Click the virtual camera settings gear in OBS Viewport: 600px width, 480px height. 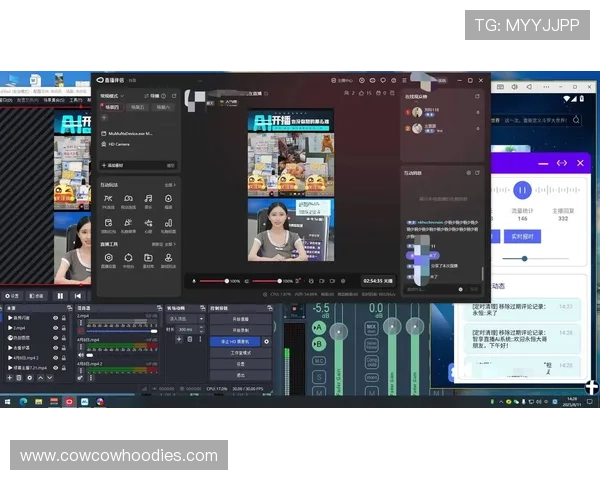click(267, 341)
